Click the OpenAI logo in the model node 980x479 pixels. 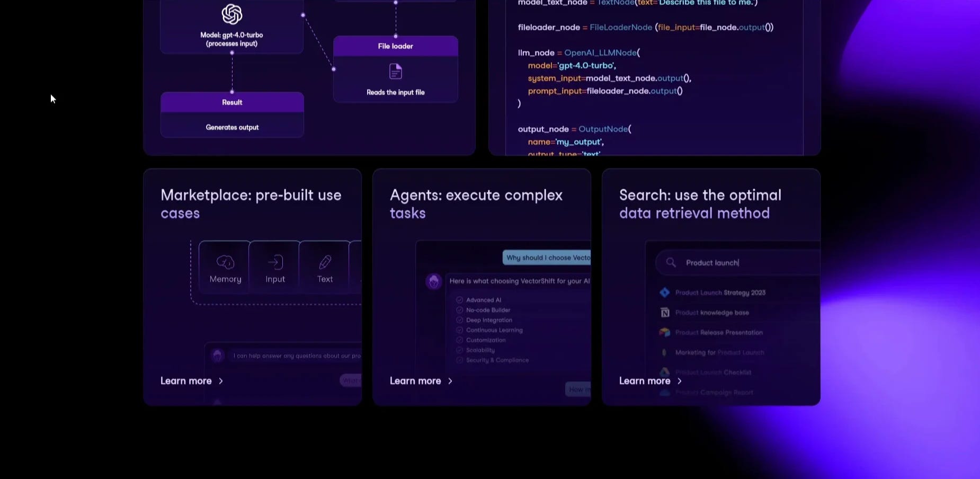pyautogui.click(x=231, y=13)
